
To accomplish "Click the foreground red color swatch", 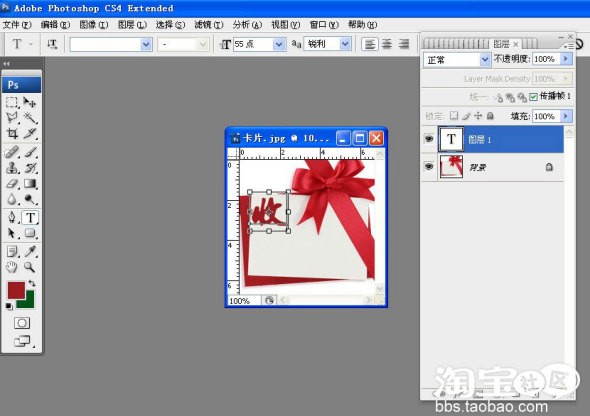I will click(x=16, y=290).
